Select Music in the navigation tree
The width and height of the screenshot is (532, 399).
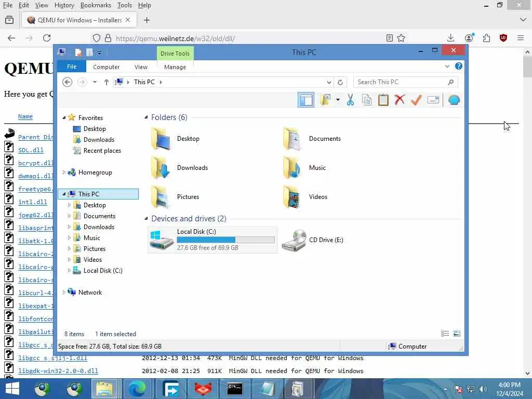point(91,238)
